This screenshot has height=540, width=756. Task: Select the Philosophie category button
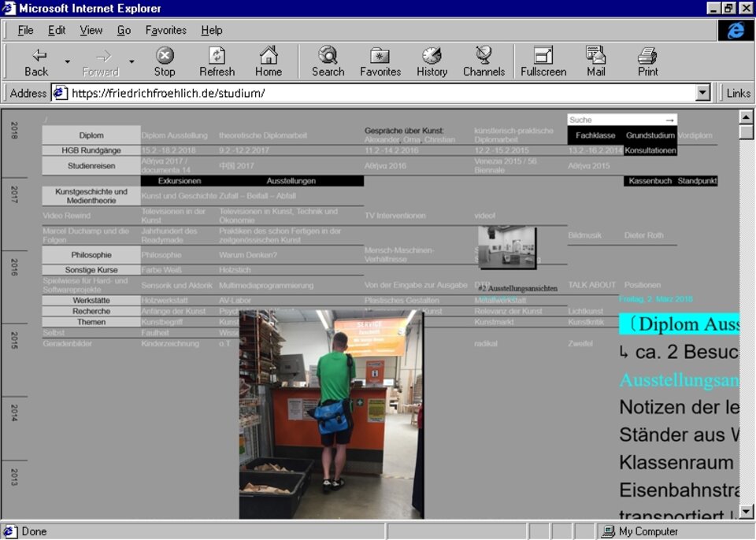pyautogui.click(x=91, y=254)
